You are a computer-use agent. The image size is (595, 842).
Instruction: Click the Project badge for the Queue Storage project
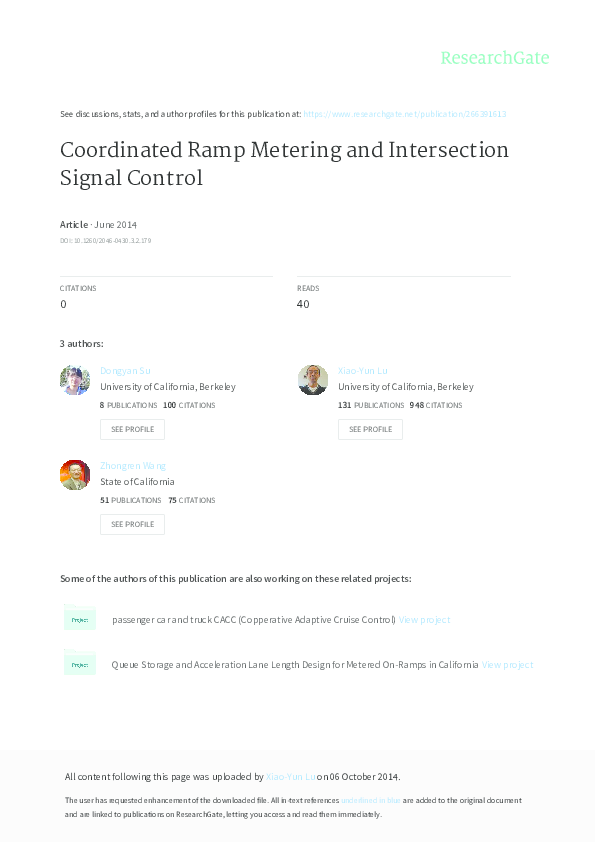tap(80, 663)
